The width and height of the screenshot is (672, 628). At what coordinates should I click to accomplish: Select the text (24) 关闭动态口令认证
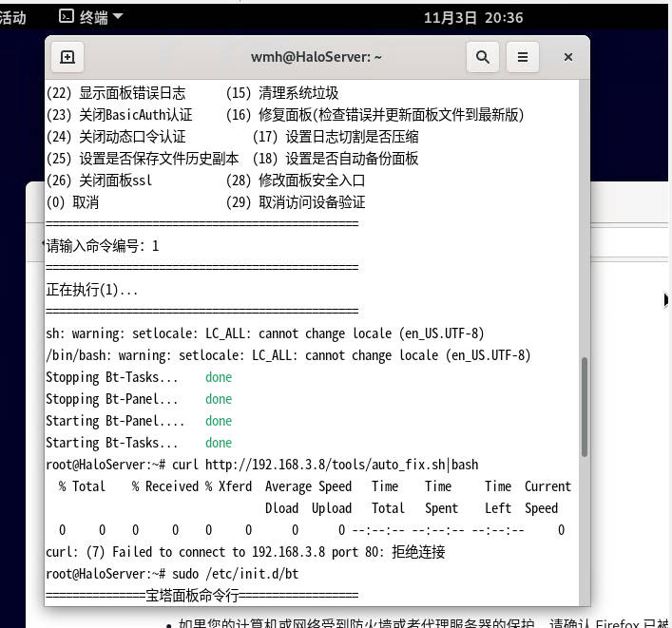116,137
